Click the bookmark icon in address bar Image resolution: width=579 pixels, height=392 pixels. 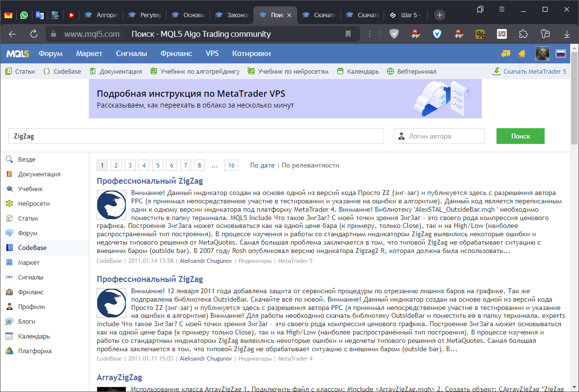click(348, 34)
